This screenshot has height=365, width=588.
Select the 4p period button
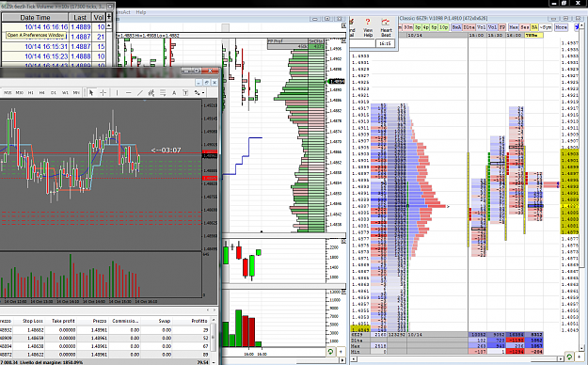point(425,27)
